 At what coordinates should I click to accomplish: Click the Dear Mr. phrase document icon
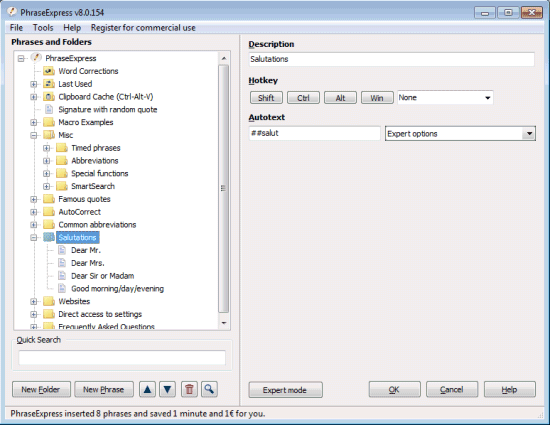(62, 250)
